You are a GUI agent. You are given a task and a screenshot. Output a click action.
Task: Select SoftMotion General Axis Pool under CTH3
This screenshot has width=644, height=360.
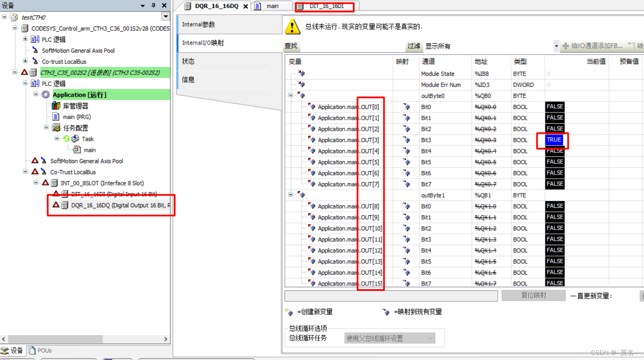tap(87, 161)
